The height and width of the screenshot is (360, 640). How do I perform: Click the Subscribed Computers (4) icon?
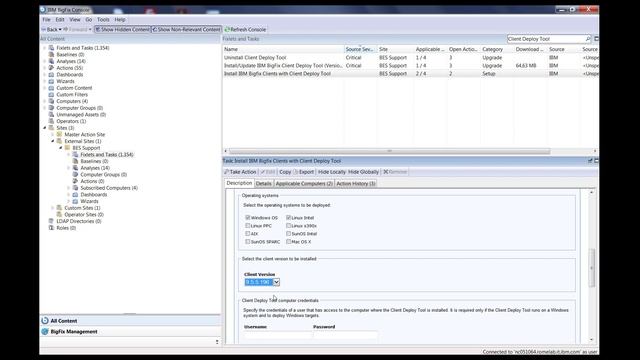click(76, 188)
